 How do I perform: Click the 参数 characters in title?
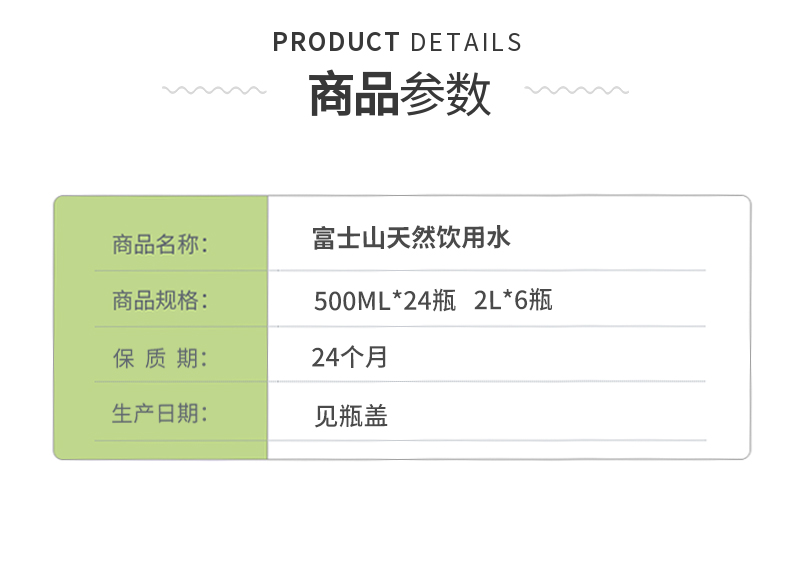click(x=445, y=94)
